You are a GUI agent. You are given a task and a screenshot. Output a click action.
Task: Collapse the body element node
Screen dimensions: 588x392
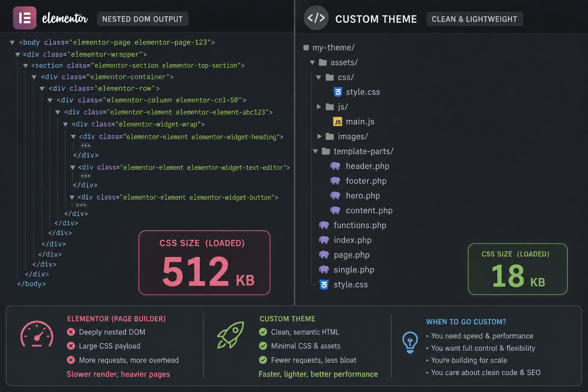point(12,42)
